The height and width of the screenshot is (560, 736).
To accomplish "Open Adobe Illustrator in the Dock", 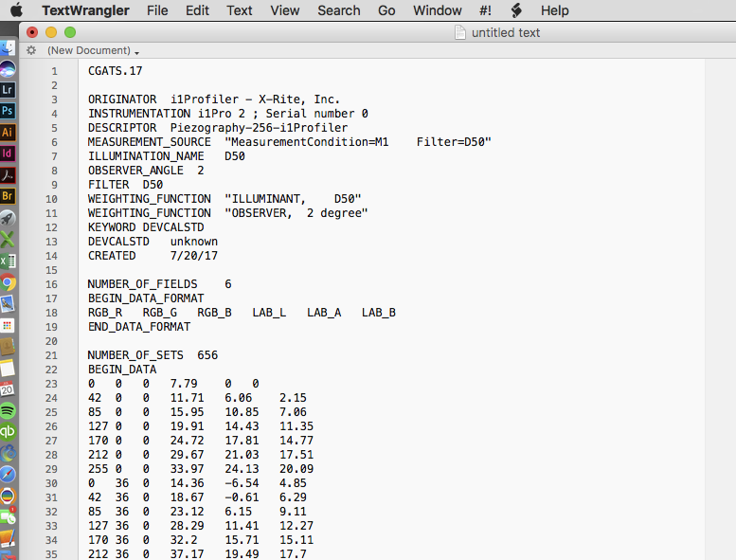I will 8,133.
